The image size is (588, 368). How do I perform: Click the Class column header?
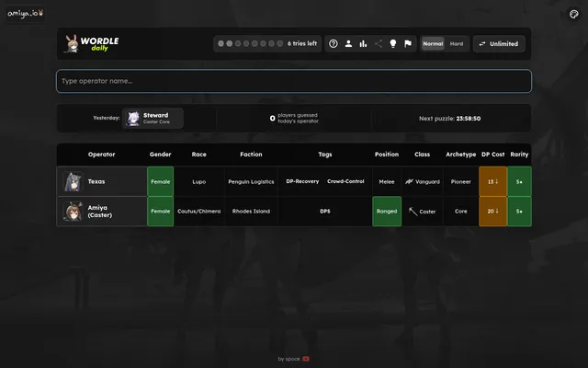(422, 155)
